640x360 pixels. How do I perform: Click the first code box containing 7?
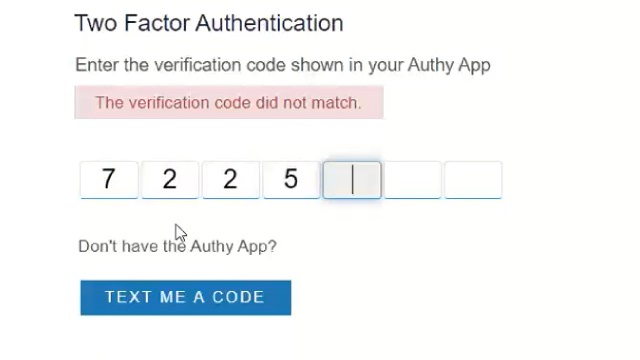pyautogui.click(x=109, y=180)
